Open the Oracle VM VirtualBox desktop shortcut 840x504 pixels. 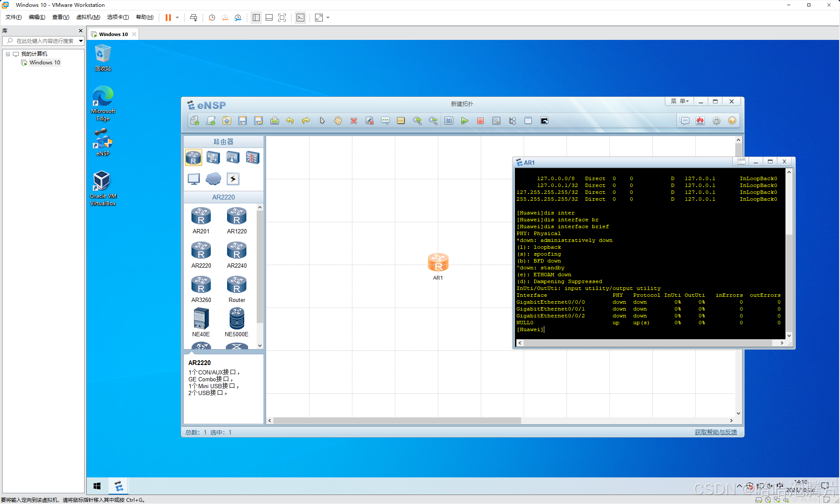[103, 188]
